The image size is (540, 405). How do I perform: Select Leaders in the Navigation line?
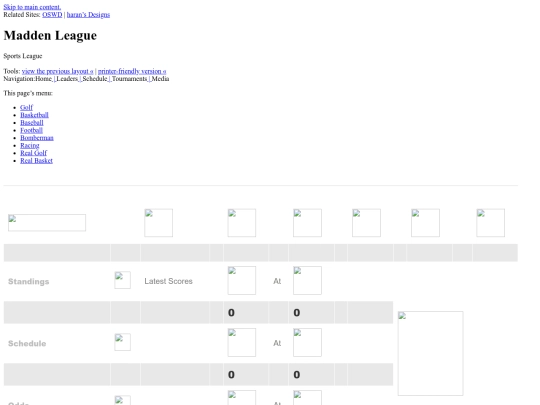[67, 79]
